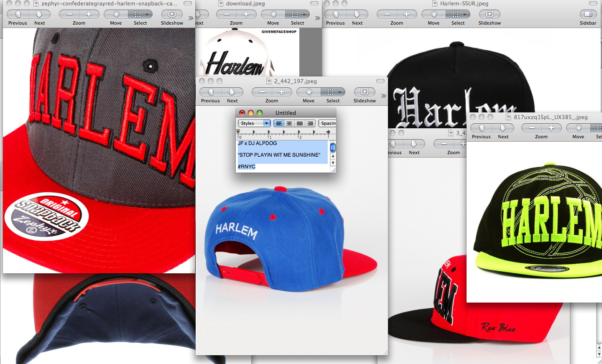Zoom out in the Harlem-SSUR.jpeg window

click(x=387, y=14)
